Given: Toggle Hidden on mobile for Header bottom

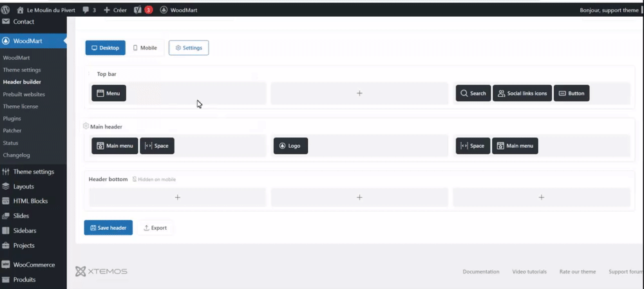Looking at the screenshot, I should [x=155, y=179].
